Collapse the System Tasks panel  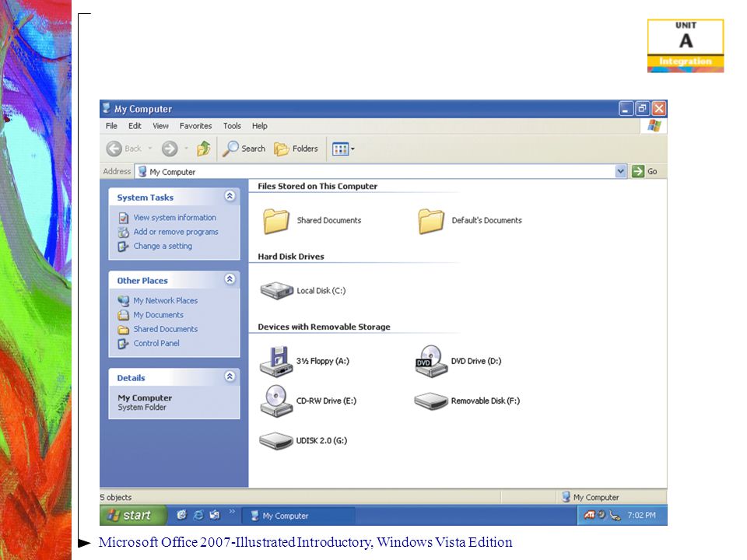pos(230,196)
